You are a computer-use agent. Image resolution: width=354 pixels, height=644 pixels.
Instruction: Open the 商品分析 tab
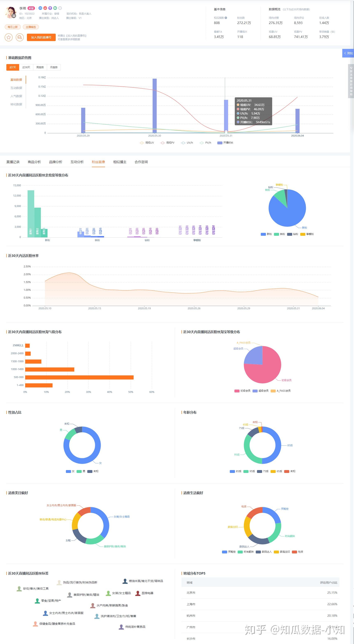(x=34, y=162)
